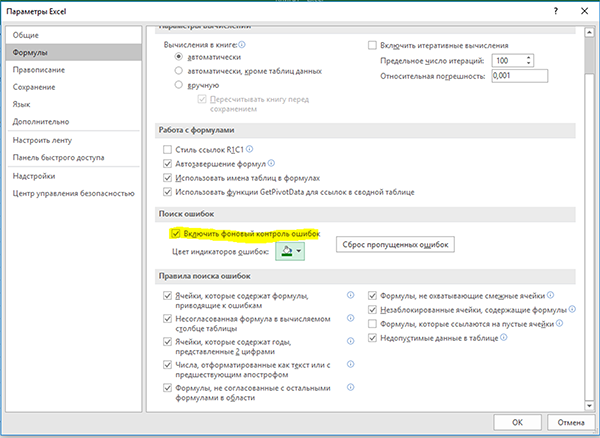This screenshot has height=438, width=600.
Task: Toggle Стиль ссылок R1C1 checkbox
Action: 167,150
